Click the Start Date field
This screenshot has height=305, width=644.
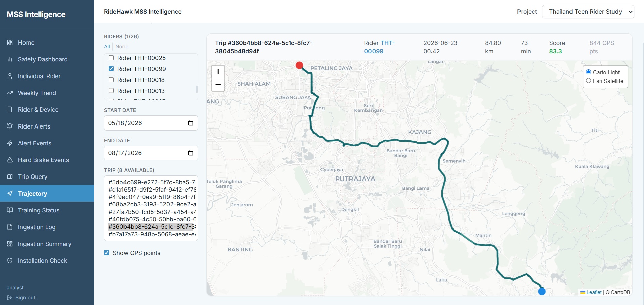click(151, 123)
